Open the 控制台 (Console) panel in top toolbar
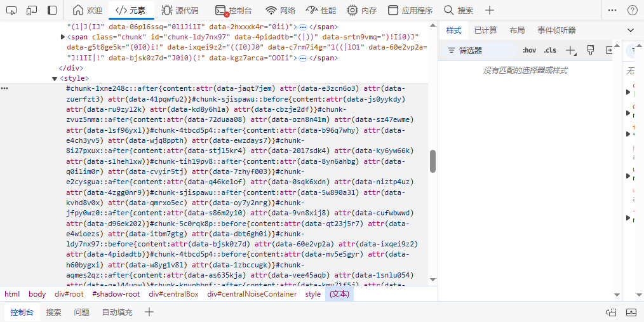This screenshot has width=644, height=322. click(234, 10)
